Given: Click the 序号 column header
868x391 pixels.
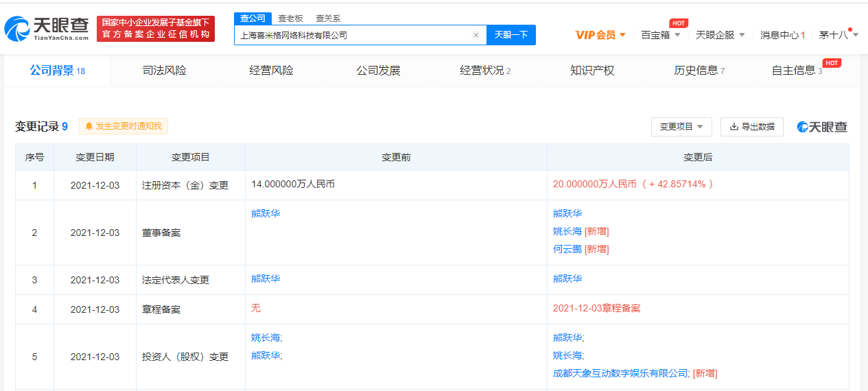Looking at the screenshot, I should [34, 157].
